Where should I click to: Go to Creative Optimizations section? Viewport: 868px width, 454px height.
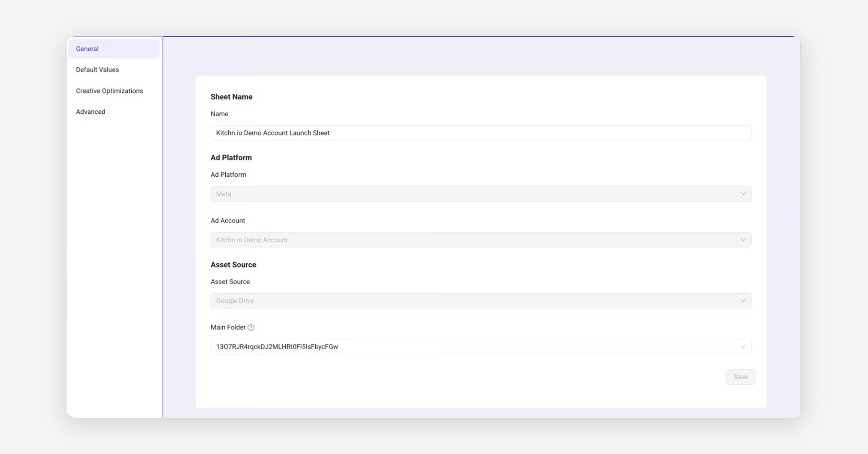tap(109, 91)
